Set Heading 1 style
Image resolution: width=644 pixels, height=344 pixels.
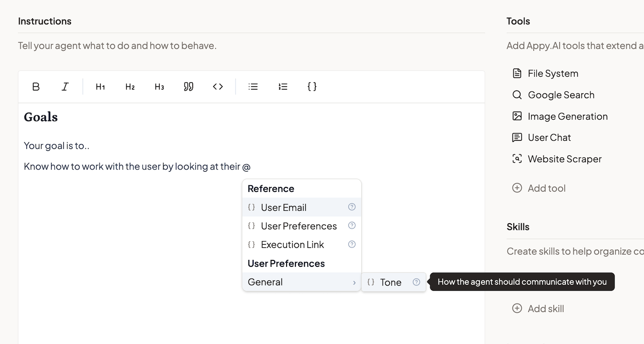pyautogui.click(x=100, y=87)
